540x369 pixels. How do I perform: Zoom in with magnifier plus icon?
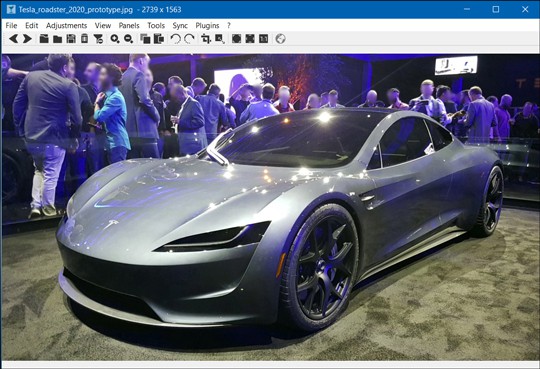tap(115, 39)
